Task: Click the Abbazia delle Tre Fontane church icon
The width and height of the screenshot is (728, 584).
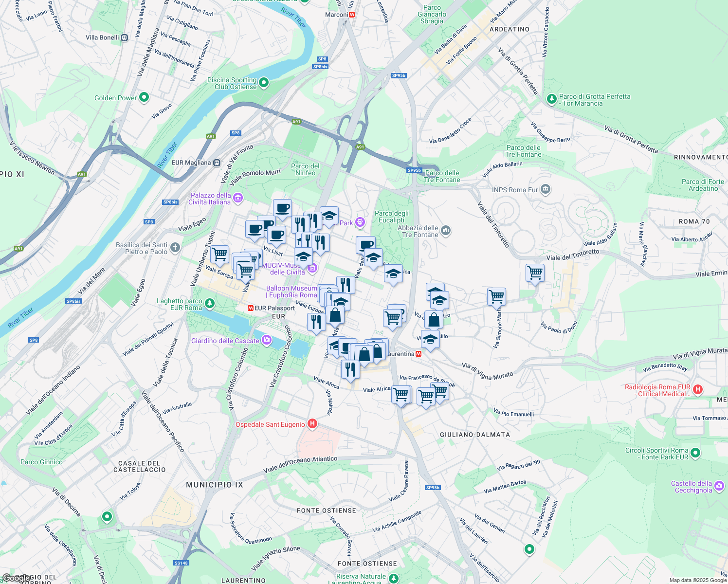Action: pos(446,230)
